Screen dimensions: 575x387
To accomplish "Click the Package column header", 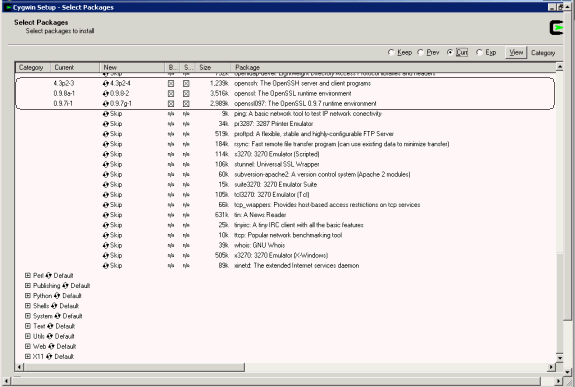I will coord(393,67).
